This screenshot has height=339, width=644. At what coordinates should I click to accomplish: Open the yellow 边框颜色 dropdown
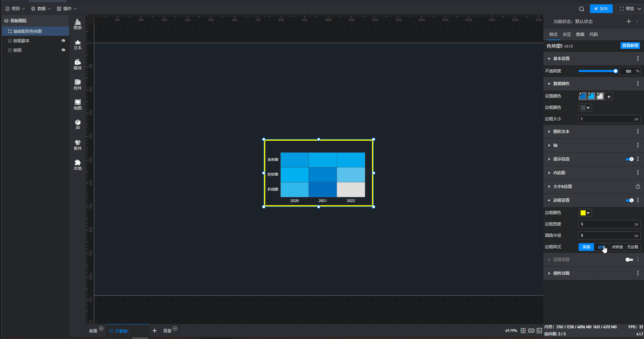point(585,213)
